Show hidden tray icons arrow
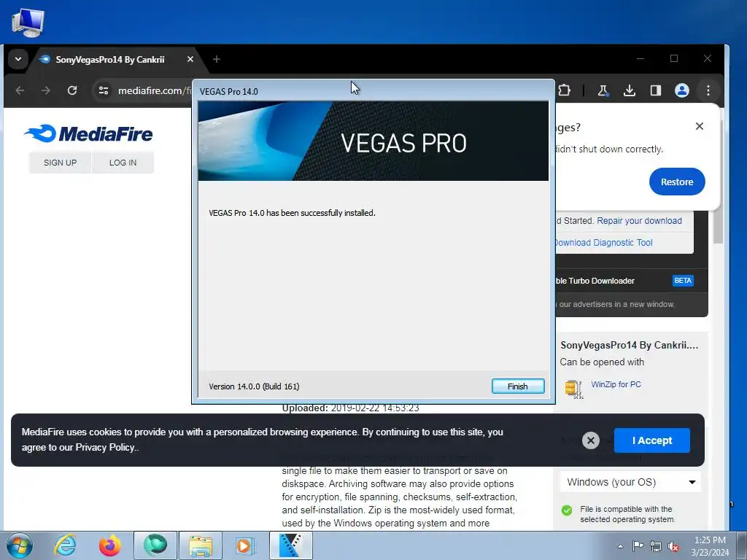 (x=620, y=546)
